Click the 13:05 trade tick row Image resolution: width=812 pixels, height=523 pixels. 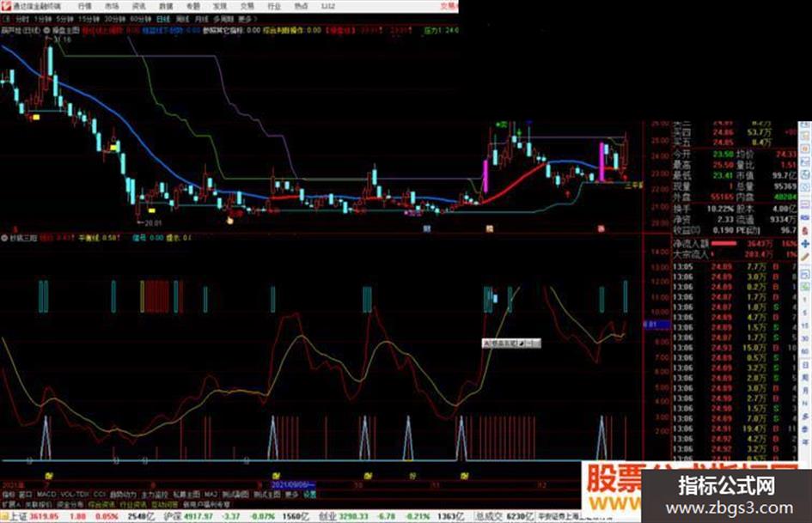pyautogui.click(x=735, y=267)
